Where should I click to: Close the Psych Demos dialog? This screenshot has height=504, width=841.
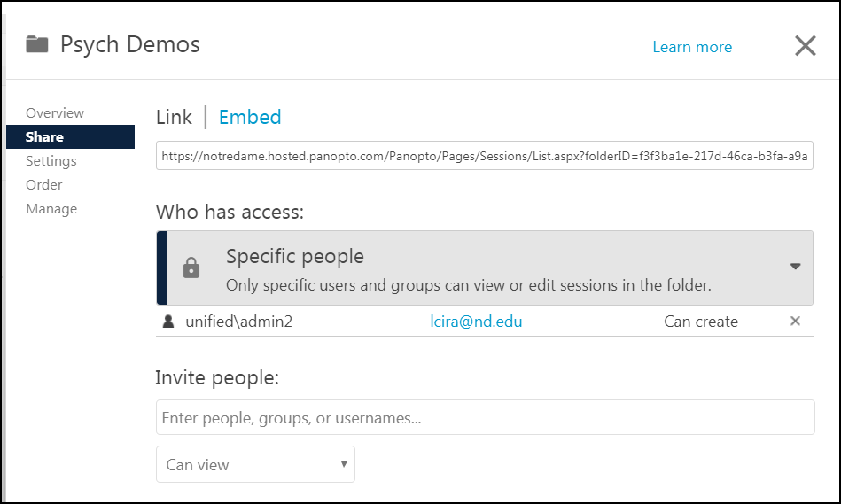805,46
